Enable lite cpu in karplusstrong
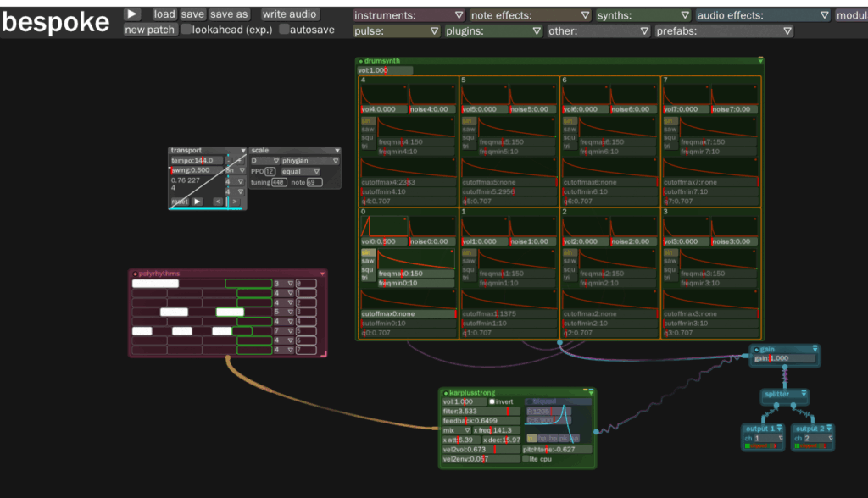The height and width of the screenshot is (498, 868). pos(526,459)
